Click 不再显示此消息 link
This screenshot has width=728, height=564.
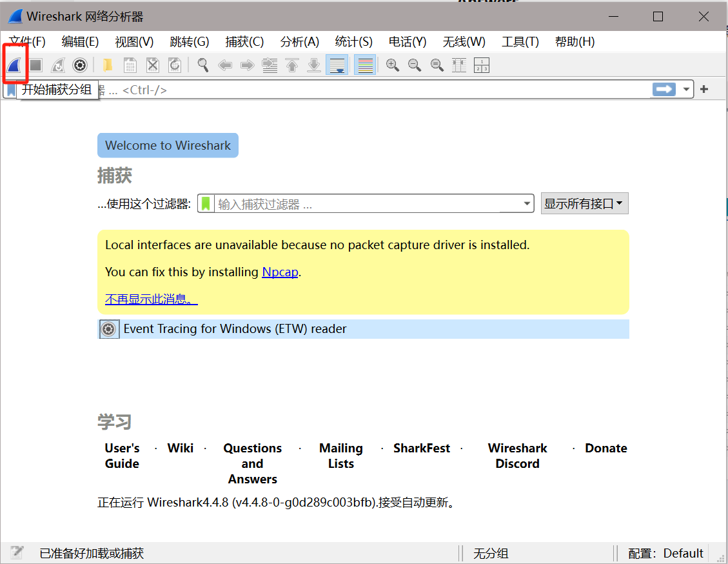[152, 299]
